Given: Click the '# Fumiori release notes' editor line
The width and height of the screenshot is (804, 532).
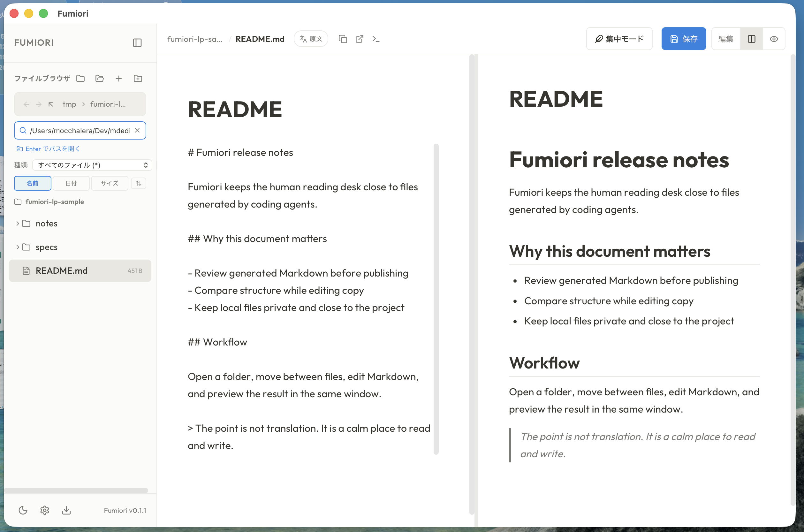Looking at the screenshot, I should (x=240, y=153).
